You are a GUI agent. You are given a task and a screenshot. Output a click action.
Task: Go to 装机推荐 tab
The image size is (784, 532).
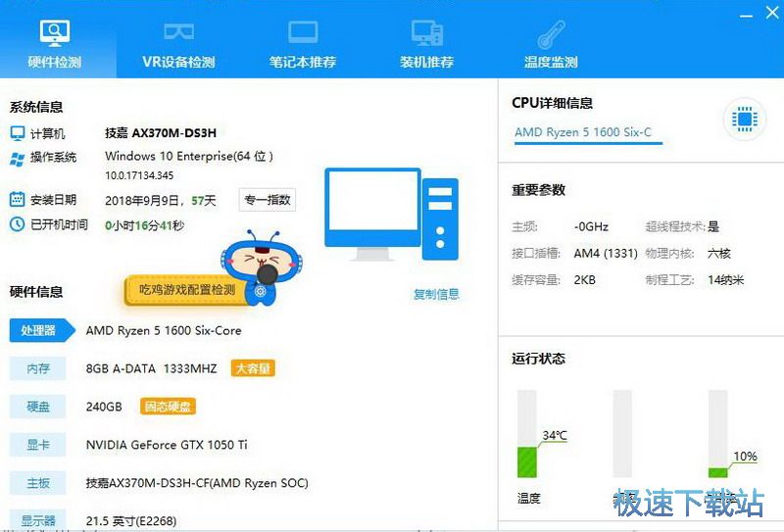426,43
